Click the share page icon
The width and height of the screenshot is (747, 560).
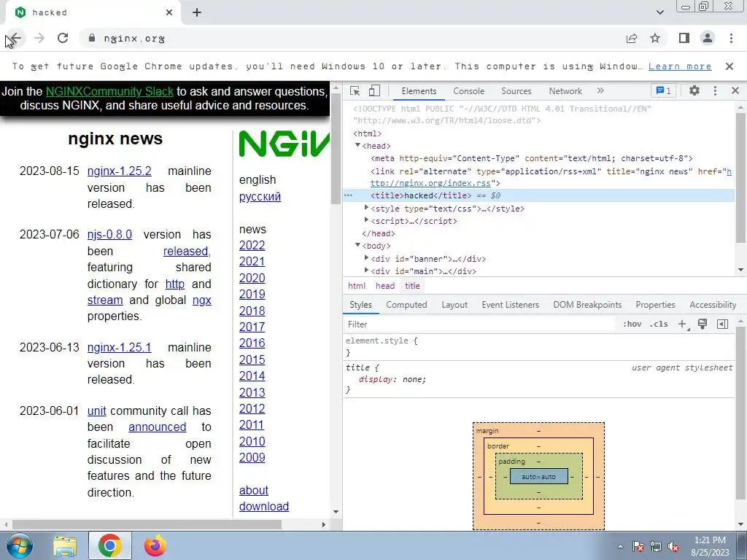632,39
